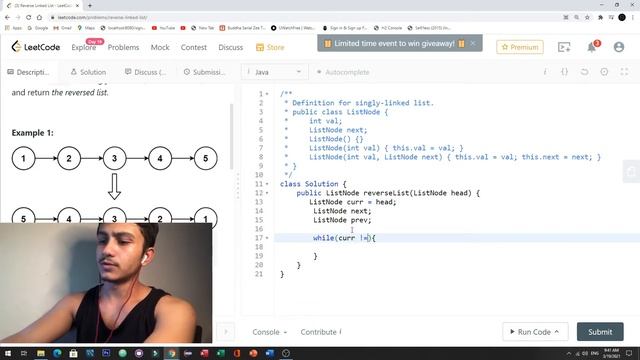Switch to Chrome in taskbar
The image size is (640, 360).
172,353
